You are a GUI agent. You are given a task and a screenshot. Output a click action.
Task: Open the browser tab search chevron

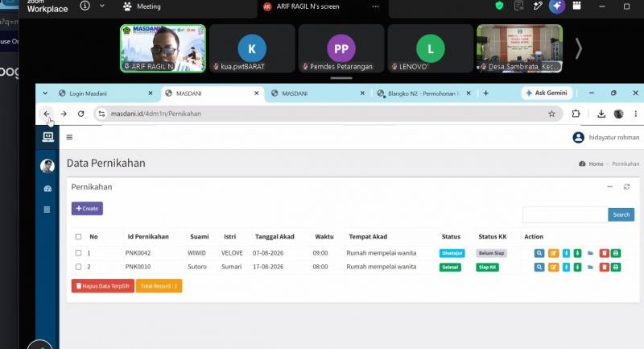click(45, 93)
